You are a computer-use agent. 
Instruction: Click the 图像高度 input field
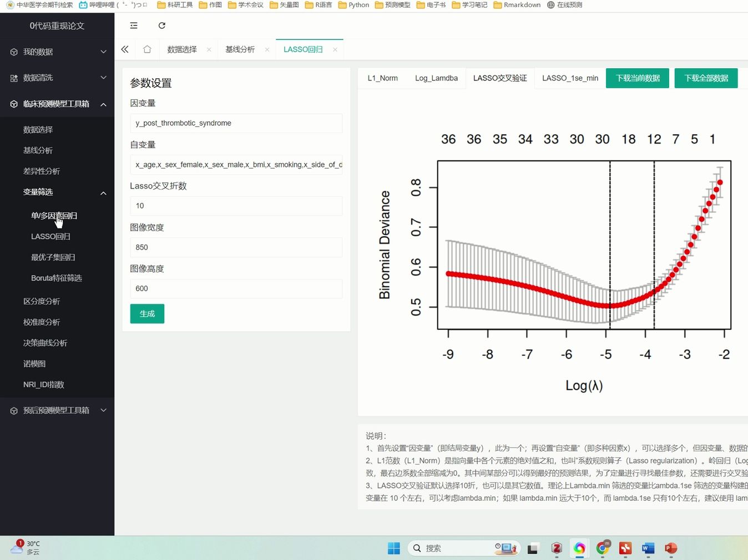pos(236,288)
